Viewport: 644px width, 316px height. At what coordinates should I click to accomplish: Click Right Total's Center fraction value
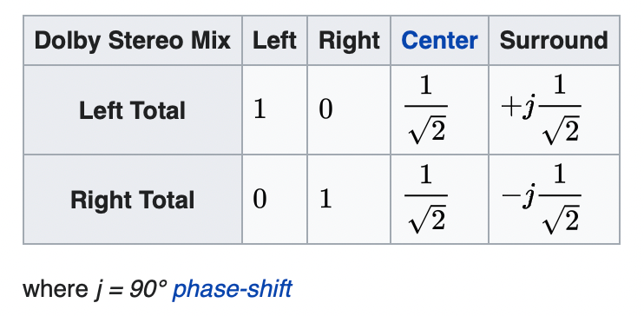(x=426, y=200)
